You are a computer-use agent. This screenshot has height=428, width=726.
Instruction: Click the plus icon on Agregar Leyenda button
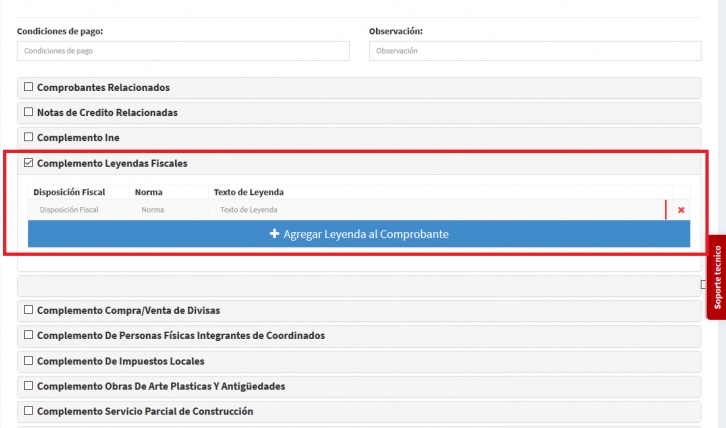(x=274, y=234)
